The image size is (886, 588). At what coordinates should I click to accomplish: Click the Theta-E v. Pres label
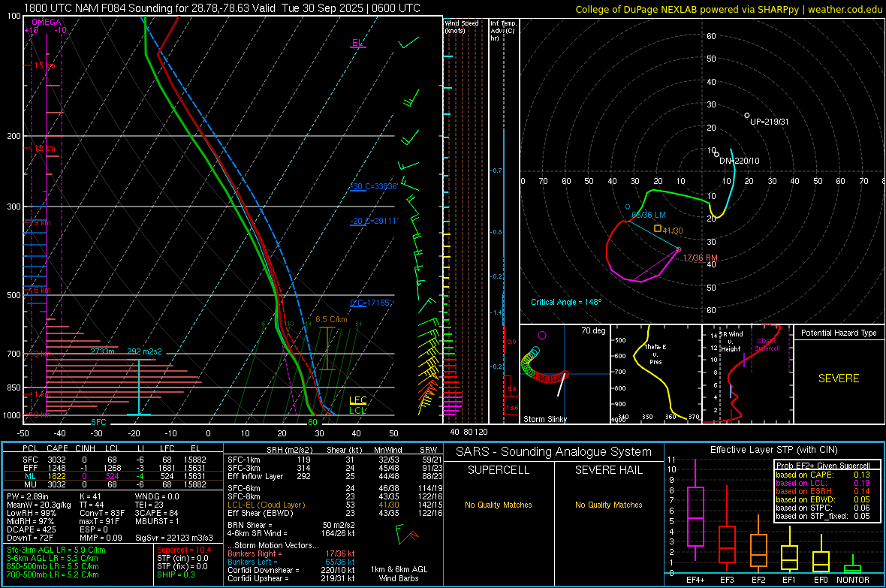[x=655, y=354]
